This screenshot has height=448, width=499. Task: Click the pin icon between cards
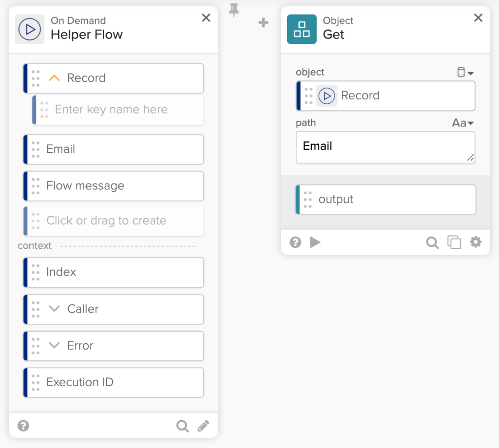pos(234,10)
